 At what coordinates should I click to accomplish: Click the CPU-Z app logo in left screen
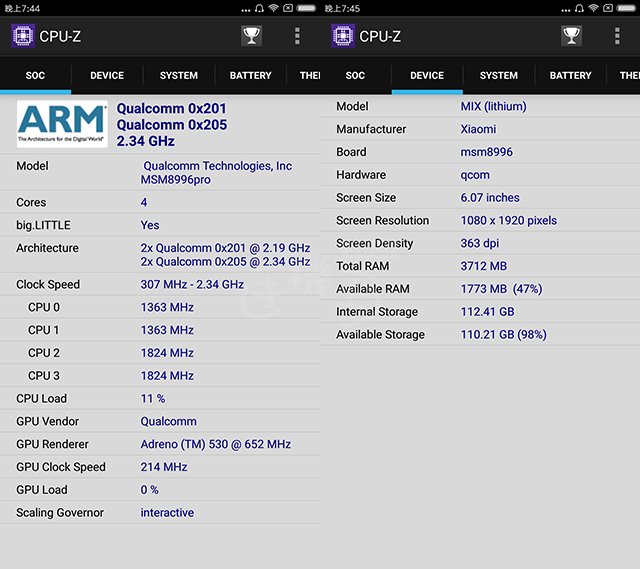coord(23,36)
